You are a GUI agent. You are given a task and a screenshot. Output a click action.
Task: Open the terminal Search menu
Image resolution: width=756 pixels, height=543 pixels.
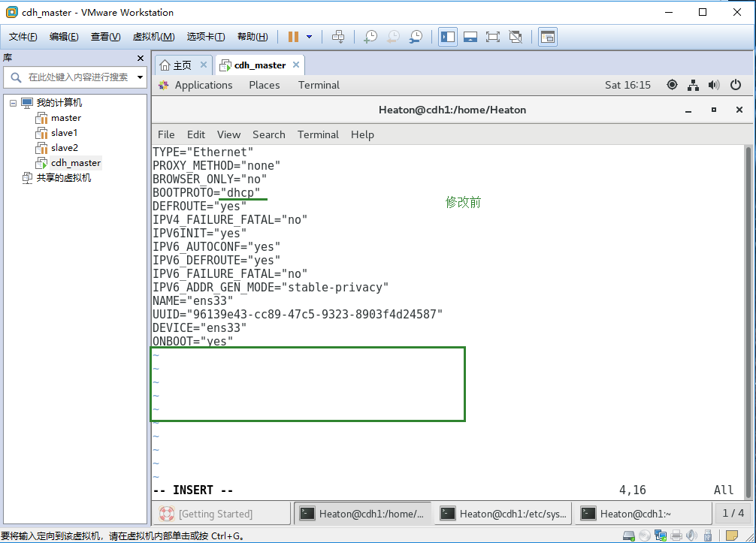268,135
